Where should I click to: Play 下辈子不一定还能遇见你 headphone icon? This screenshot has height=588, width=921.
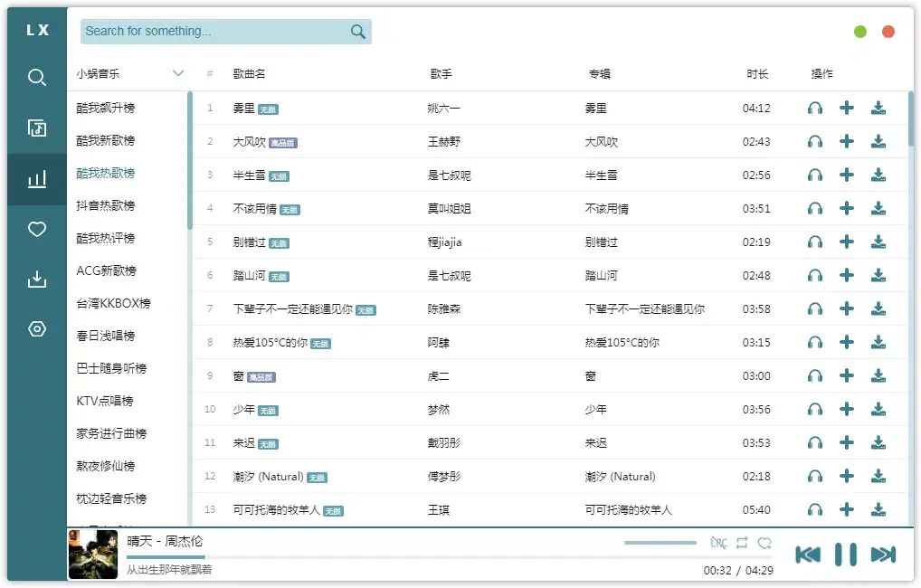point(814,309)
